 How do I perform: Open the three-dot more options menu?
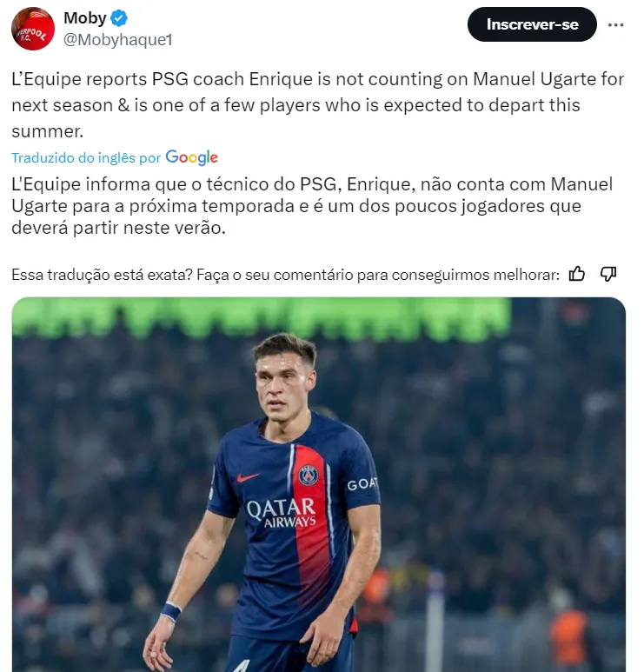coord(616,24)
